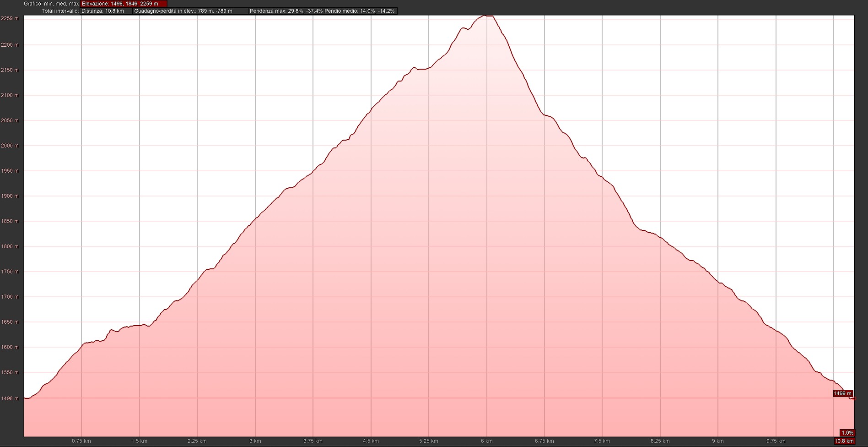Select the Guadagno/perdita in elev. field

tap(190, 11)
